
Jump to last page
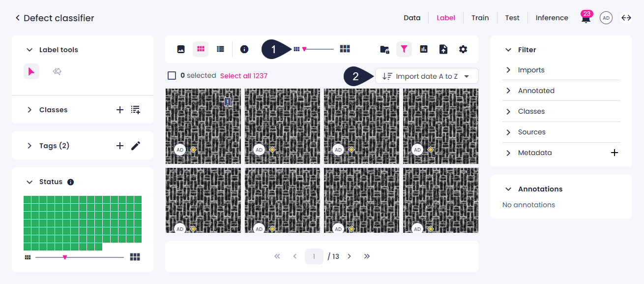click(367, 256)
